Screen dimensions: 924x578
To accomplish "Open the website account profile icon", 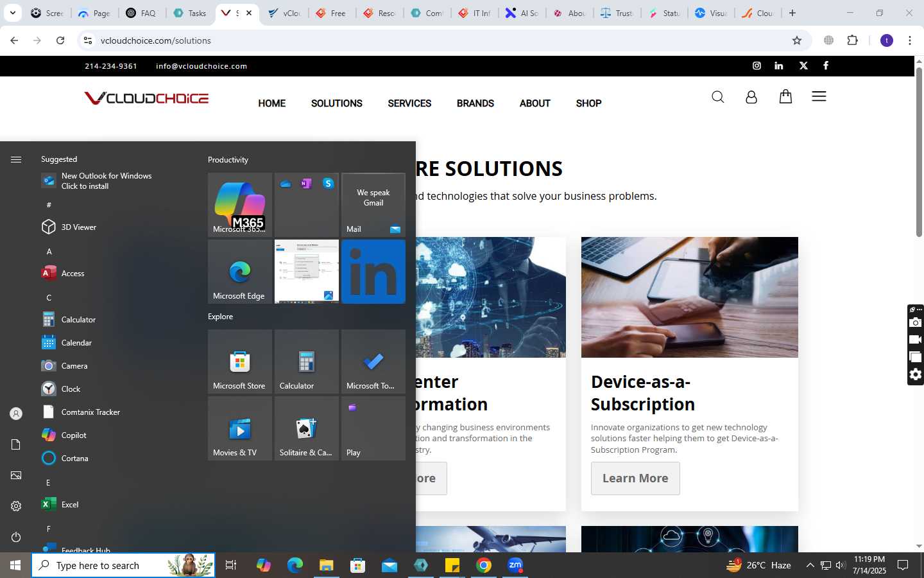I will coord(751,97).
